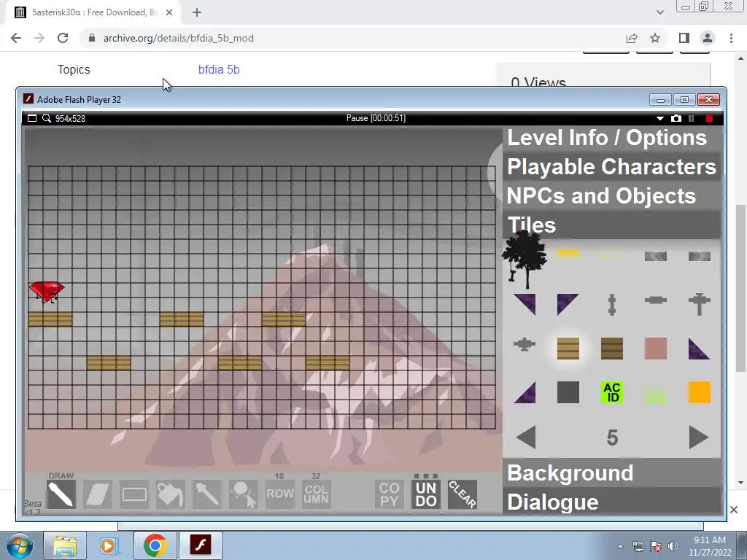Screen dimensions: 747x560
Task: Select the rectangle selection tool
Action: point(134,495)
